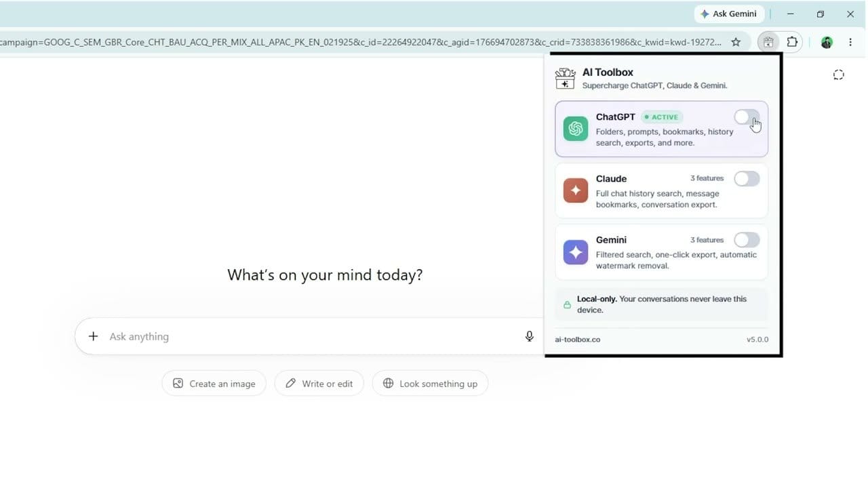This screenshot has width=868, height=488.
Task: Click the Write or edit button
Action: (x=319, y=384)
